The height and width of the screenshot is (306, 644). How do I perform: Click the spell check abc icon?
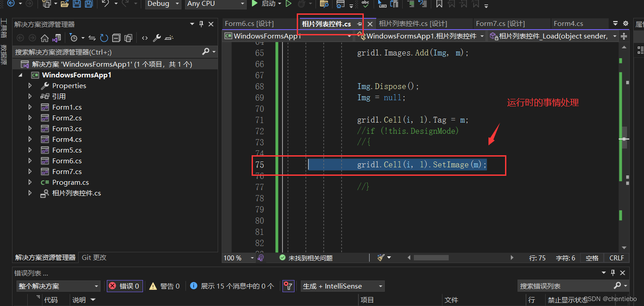366,4
